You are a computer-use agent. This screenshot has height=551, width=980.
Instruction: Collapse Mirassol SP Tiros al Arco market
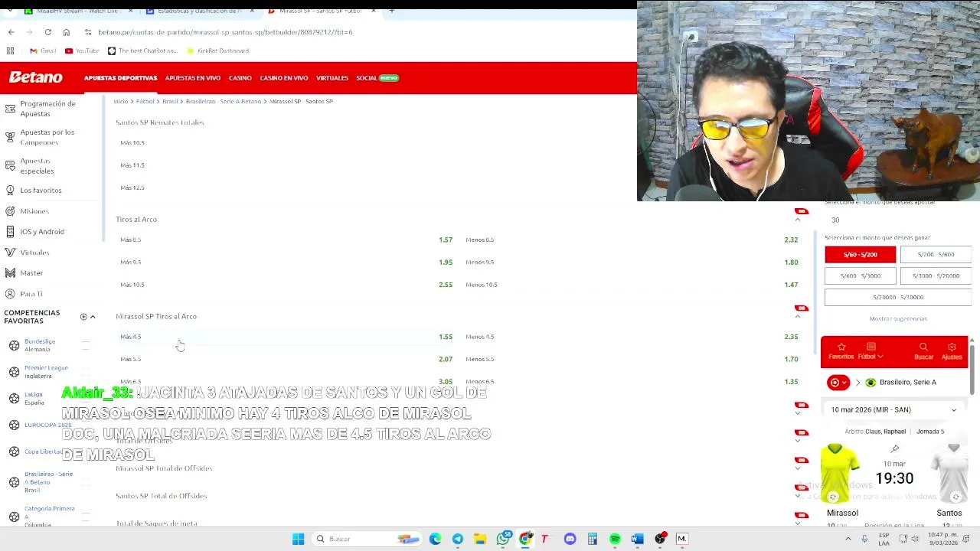[x=797, y=317]
